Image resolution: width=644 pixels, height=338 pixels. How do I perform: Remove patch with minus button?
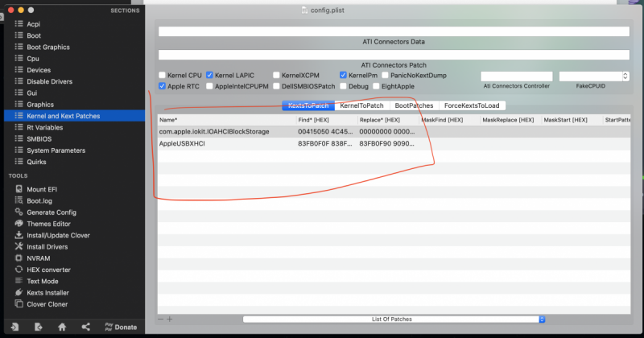[160, 319]
